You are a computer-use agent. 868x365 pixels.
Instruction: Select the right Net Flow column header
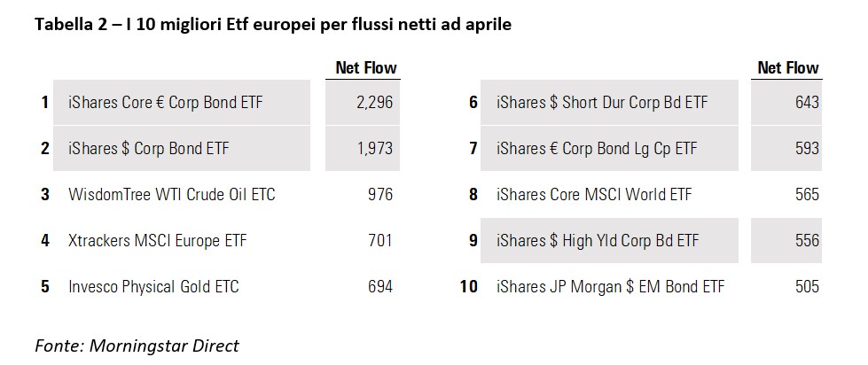788,67
